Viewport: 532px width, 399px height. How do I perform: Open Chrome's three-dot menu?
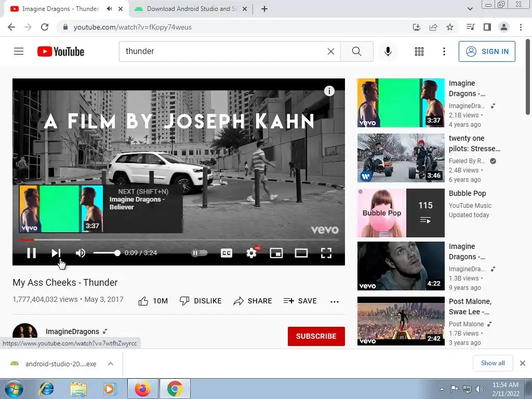(x=521, y=27)
